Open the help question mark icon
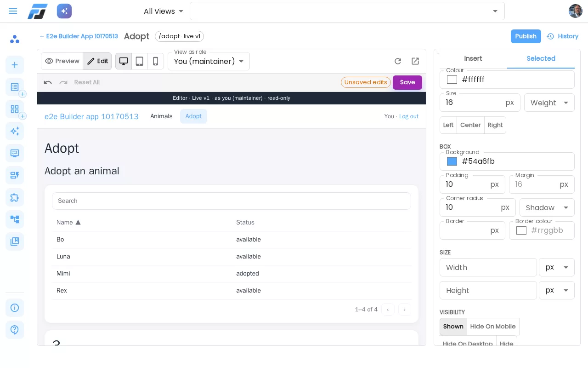Image resolution: width=588 pixels, height=368 pixels. pos(15,330)
